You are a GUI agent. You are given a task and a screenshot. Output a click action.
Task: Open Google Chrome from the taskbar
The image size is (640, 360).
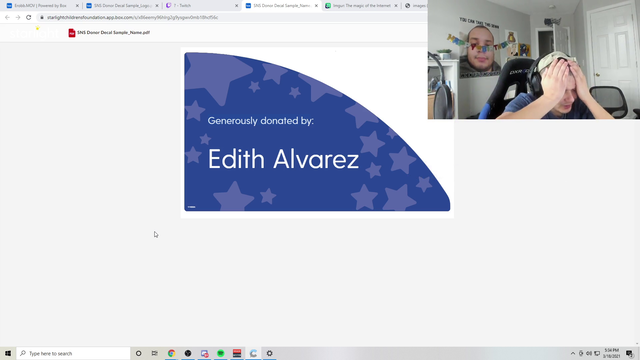pos(171,353)
